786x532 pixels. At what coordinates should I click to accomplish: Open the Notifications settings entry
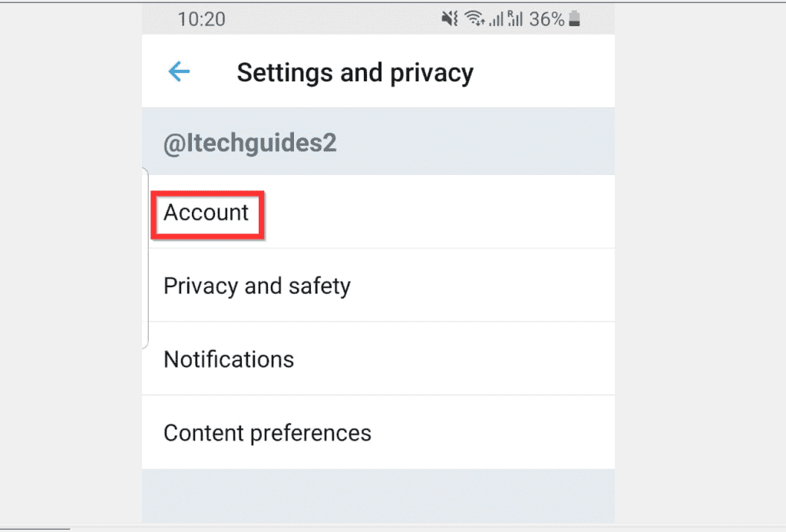228,359
